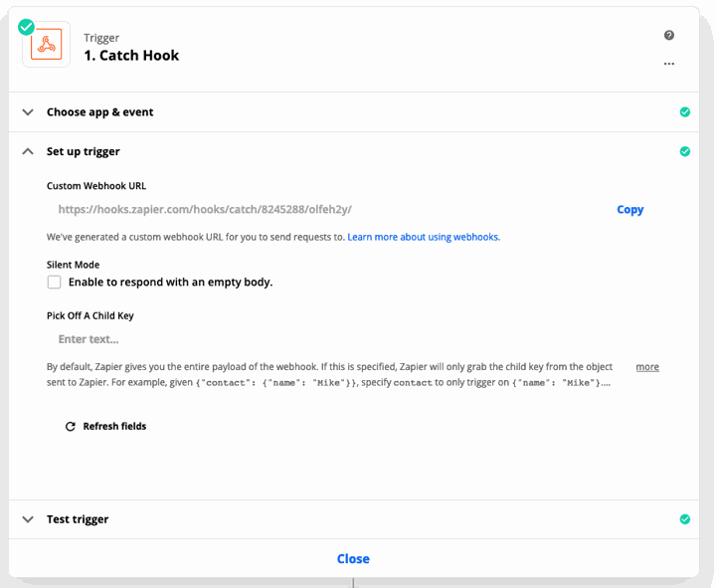Click green checkmark beside Test trigger

pos(684,519)
